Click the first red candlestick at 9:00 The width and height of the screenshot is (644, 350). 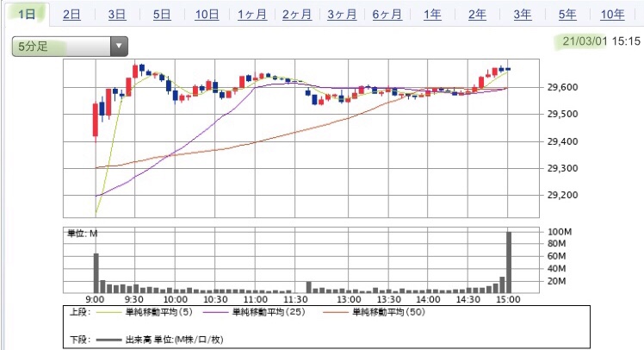point(96,120)
